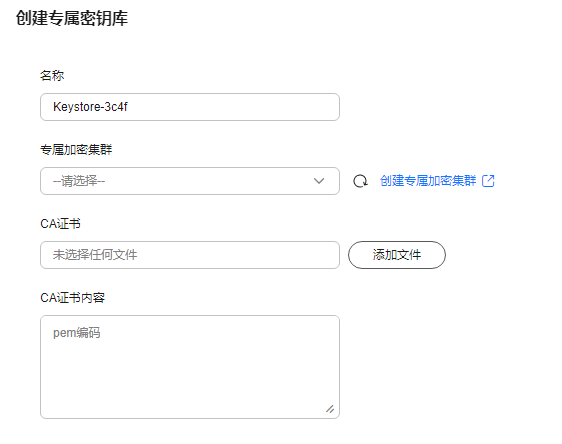The image size is (562, 444).
Task: Open the 专属加密集群 selection dropdown
Action: (190, 181)
